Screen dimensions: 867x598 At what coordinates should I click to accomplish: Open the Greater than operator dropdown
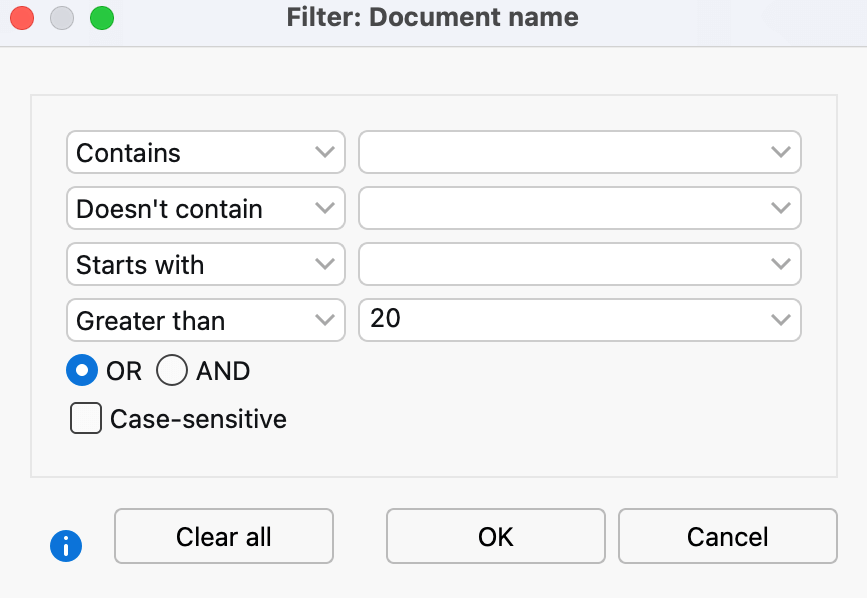click(x=205, y=321)
